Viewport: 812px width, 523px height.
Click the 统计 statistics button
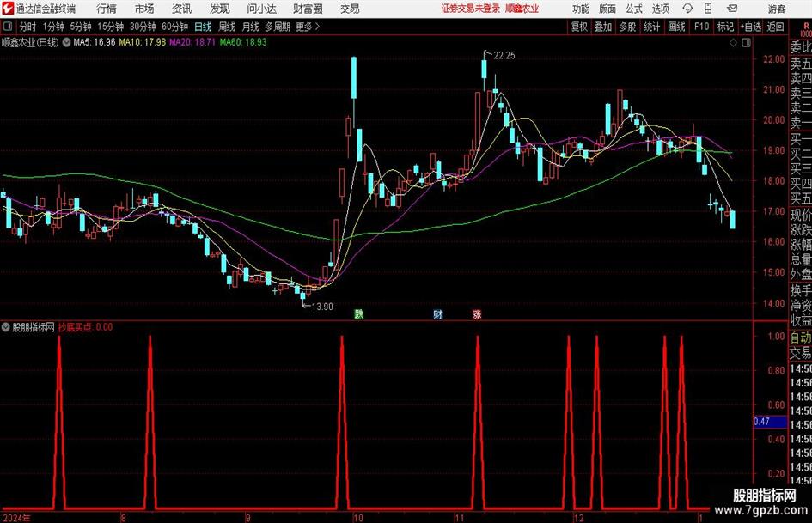point(652,27)
